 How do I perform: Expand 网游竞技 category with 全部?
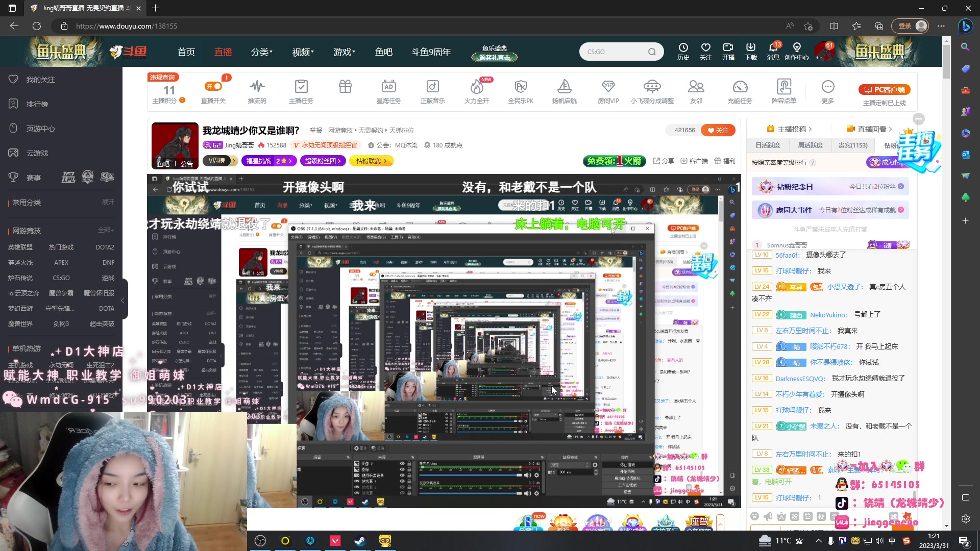[x=106, y=230]
